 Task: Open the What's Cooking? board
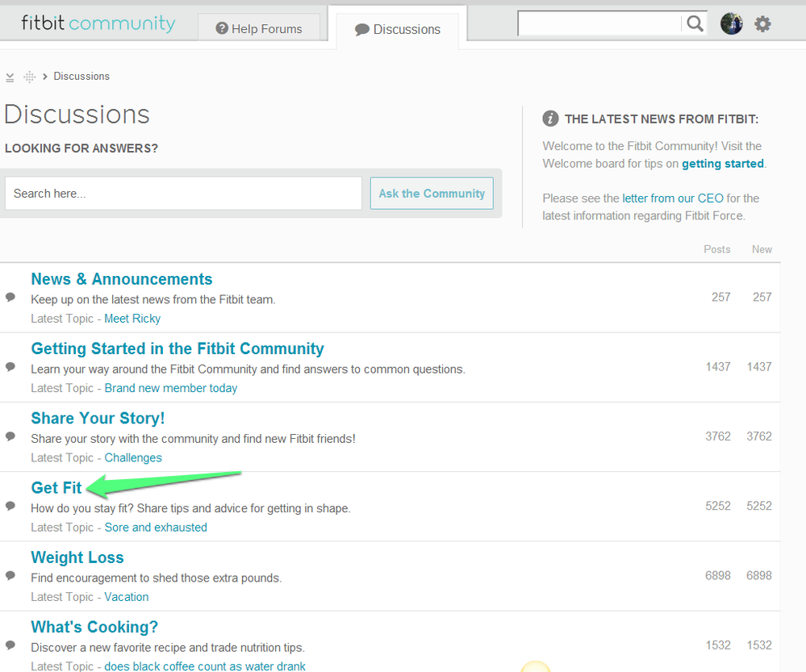[94, 628]
